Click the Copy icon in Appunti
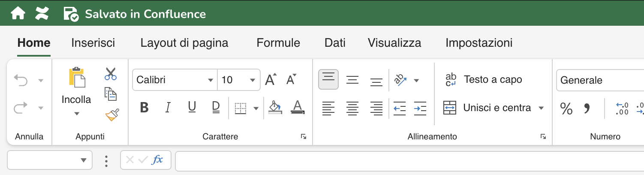644x175 pixels. click(111, 94)
